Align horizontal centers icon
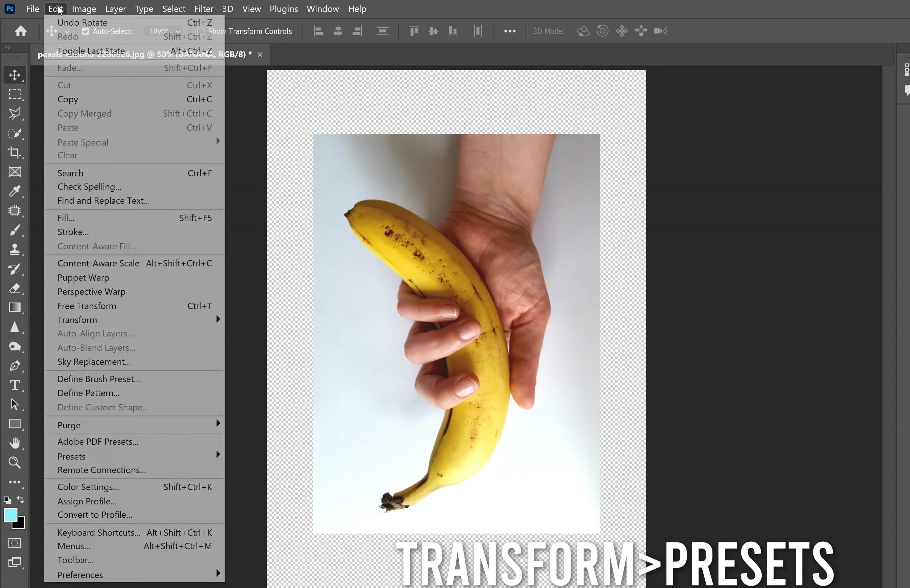This screenshot has height=588, width=910. pyautogui.click(x=338, y=31)
